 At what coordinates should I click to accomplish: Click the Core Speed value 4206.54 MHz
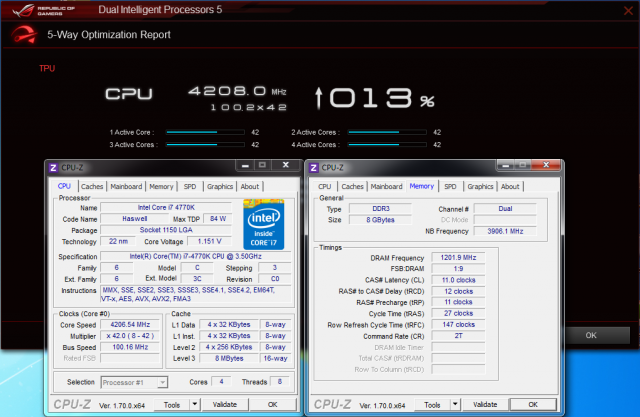tap(130, 325)
